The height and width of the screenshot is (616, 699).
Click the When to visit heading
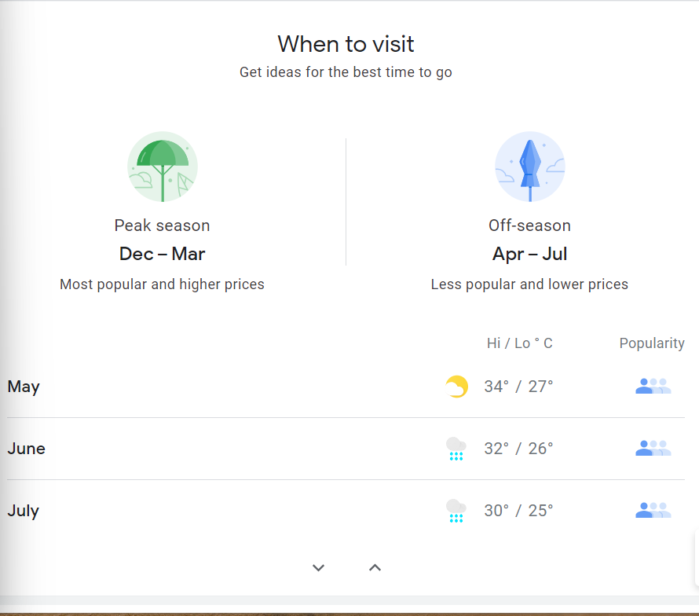(x=346, y=44)
